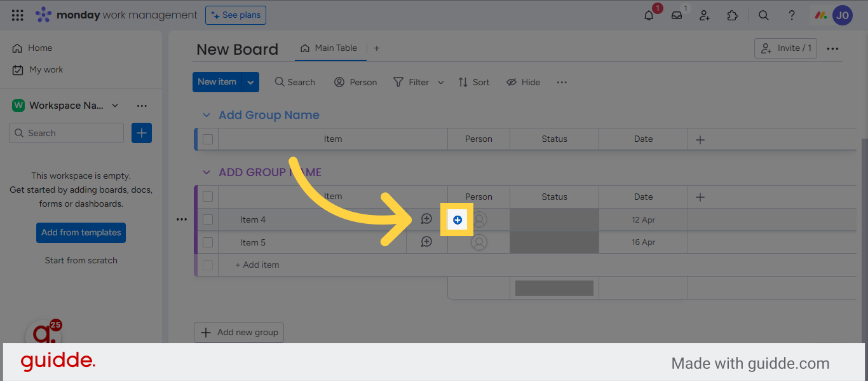The height and width of the screenshot is (381, 868).
Task: Open the products switcher grid icon
Action: (18, 15)
